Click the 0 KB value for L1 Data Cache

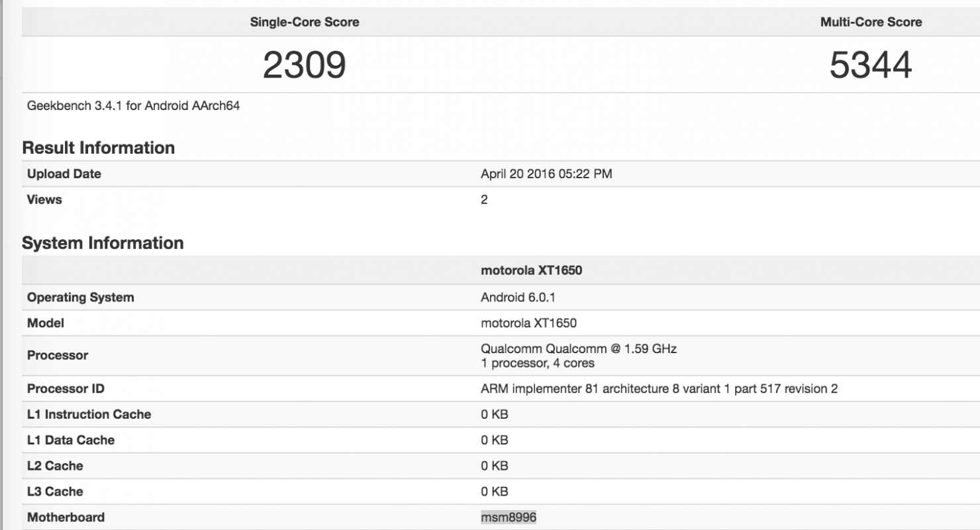pos(495,441)
